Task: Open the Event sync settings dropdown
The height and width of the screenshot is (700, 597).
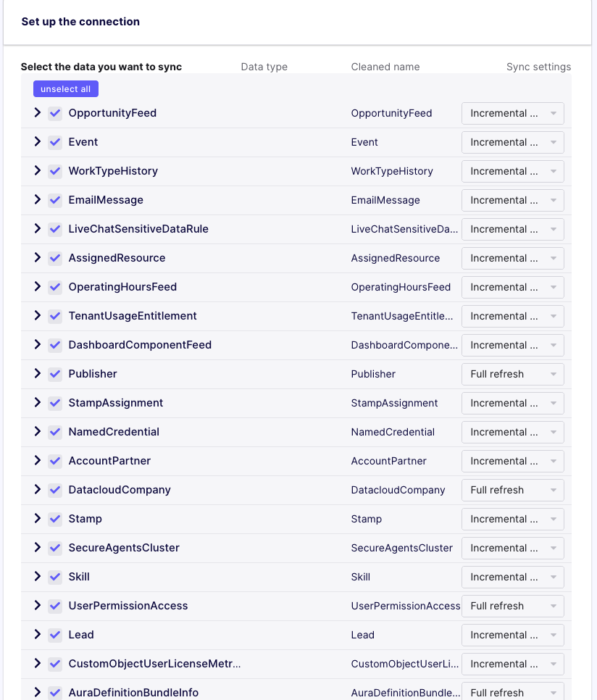Action: (512, 142)
